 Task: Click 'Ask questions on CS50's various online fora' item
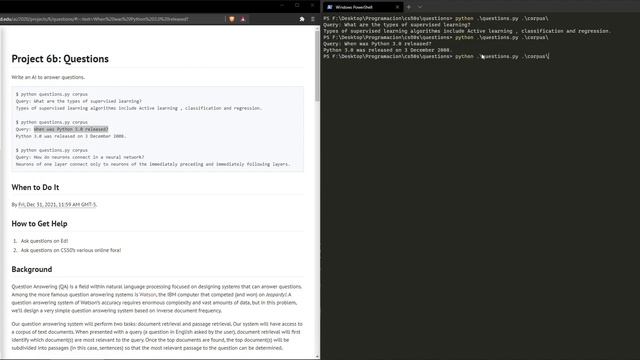pos(71,250)
